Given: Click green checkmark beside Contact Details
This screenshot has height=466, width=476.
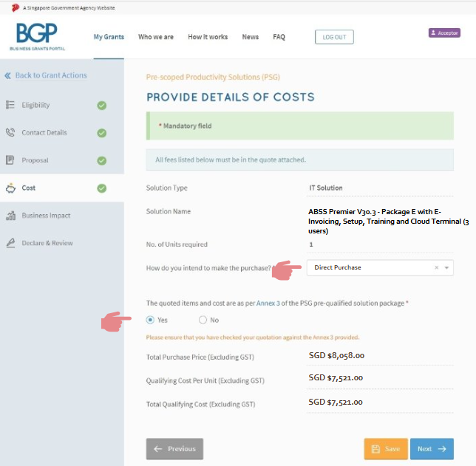Looking at the screenshot, I should pyautogui.click(x=102, y=133).
